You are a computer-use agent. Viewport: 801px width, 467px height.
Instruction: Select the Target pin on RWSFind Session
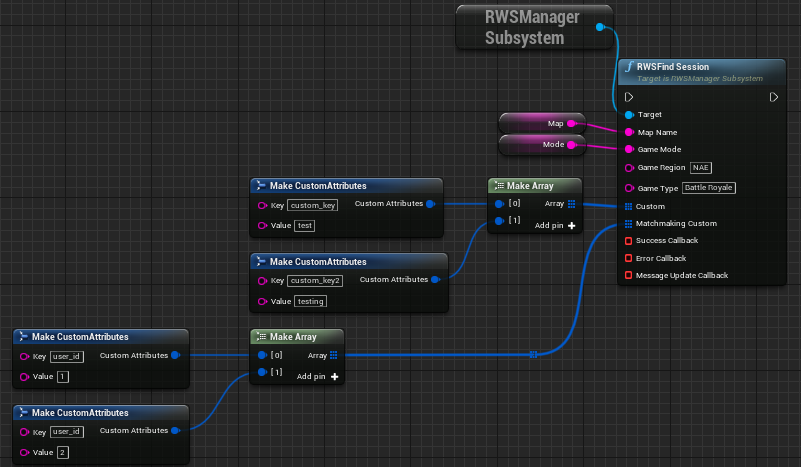(x=628, y=115)
